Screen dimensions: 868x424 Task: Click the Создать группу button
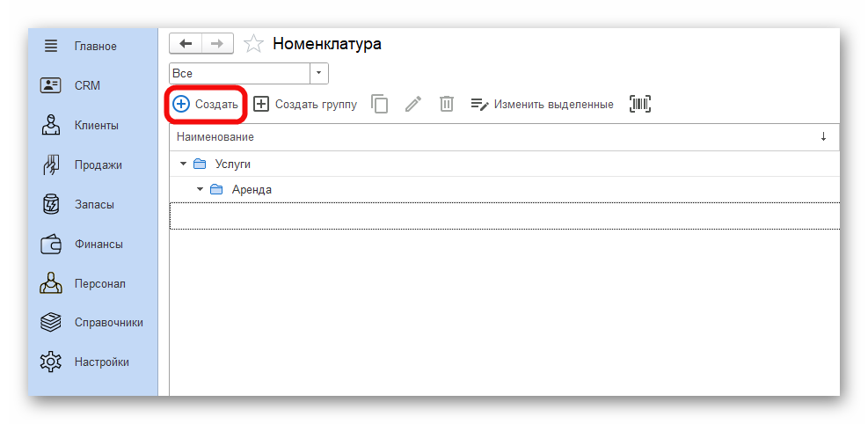click(x=305, y=104)
